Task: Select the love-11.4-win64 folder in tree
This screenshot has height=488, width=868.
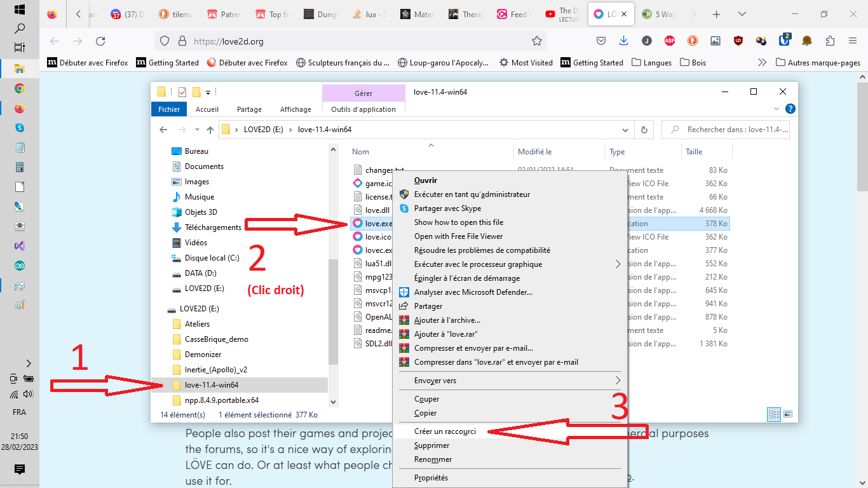Action: coord(212,385)
